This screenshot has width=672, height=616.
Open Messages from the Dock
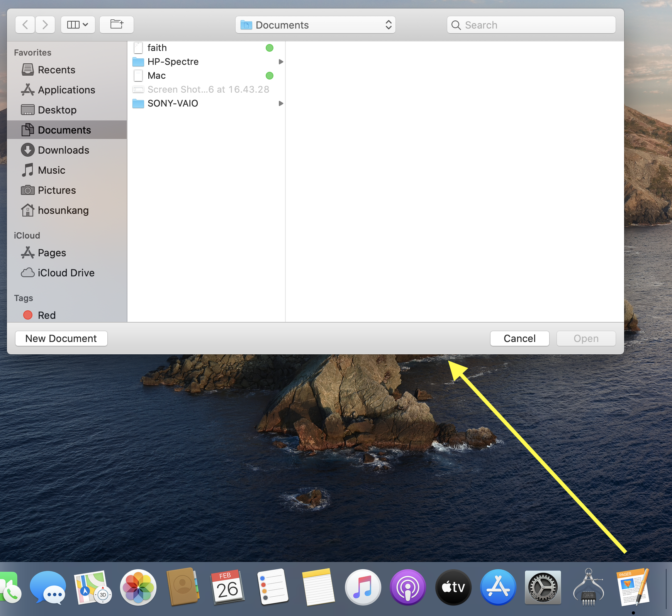(48, 587)
